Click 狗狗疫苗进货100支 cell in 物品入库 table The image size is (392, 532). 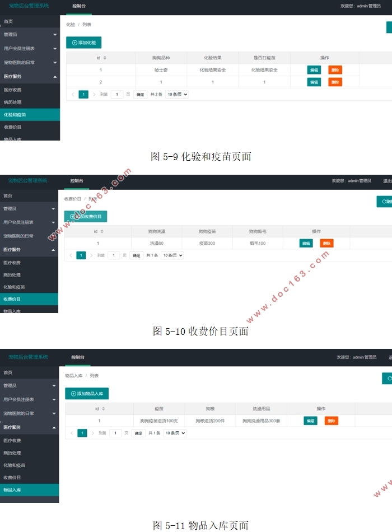[159, 421]
